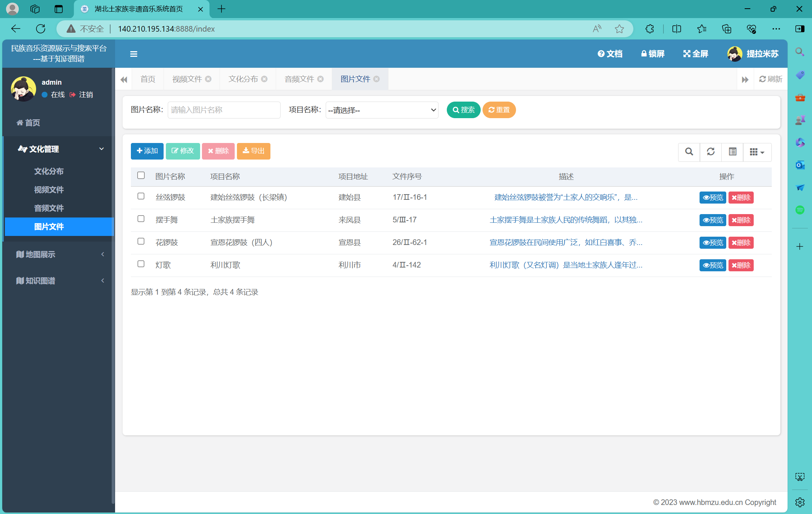Lock the screen with 锁屏
Viewport: 812px width, 514px height.
pos(653,54)
